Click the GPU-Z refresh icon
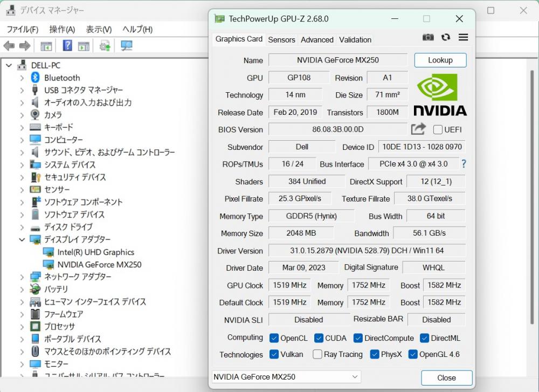 (x=446, y=37)
